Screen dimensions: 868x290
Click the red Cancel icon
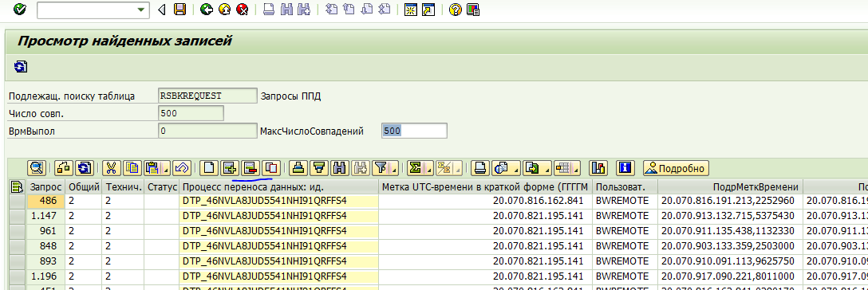[x=242, y=10]
